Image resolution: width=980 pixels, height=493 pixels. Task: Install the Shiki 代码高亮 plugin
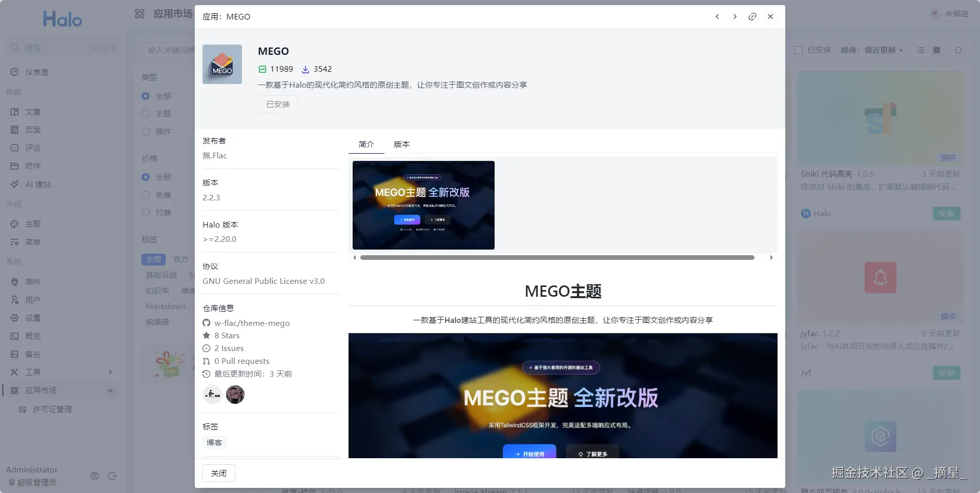coord(947,214)
